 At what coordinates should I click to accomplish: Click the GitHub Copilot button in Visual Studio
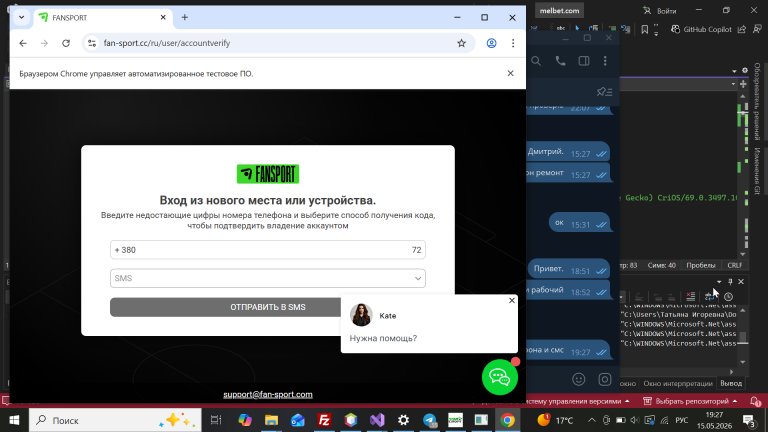point(701,29)
